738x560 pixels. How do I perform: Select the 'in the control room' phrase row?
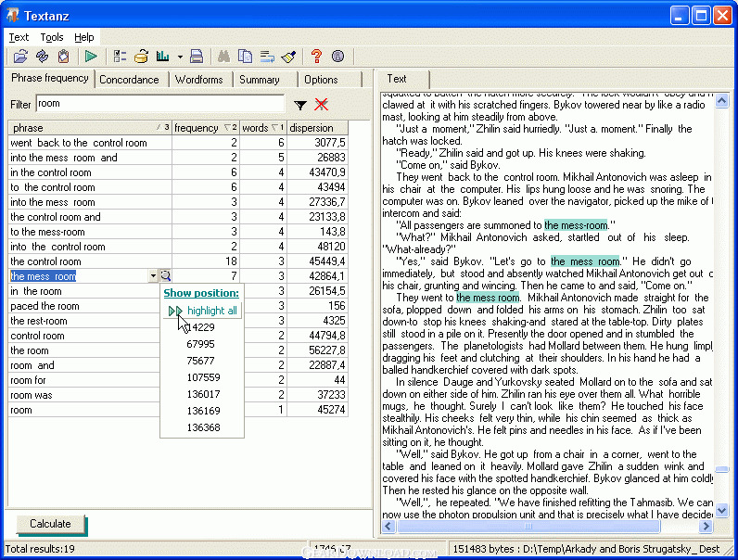(178, 172)
